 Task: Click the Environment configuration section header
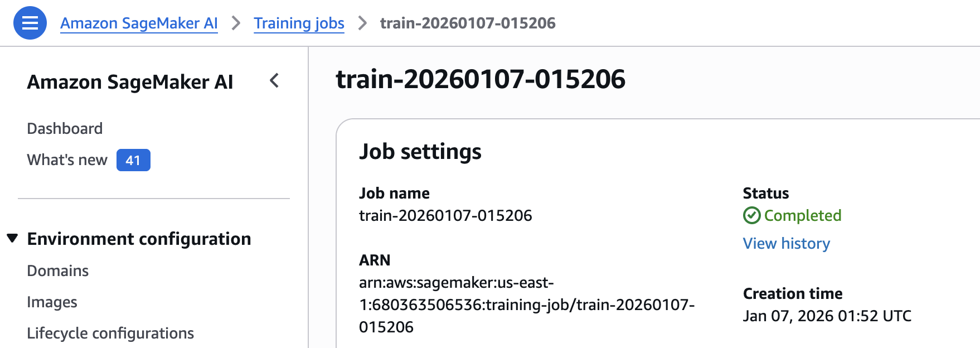[139, 239]
